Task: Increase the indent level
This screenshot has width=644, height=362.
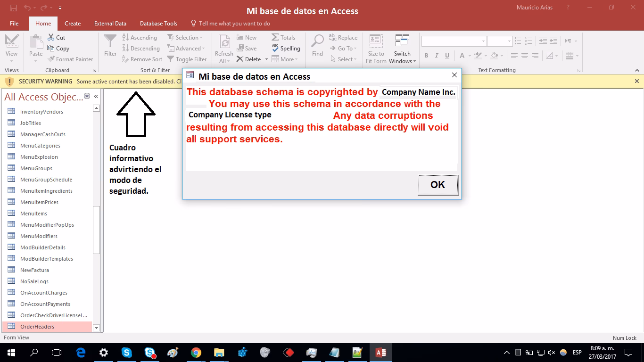Action: (x=543, y=41)
